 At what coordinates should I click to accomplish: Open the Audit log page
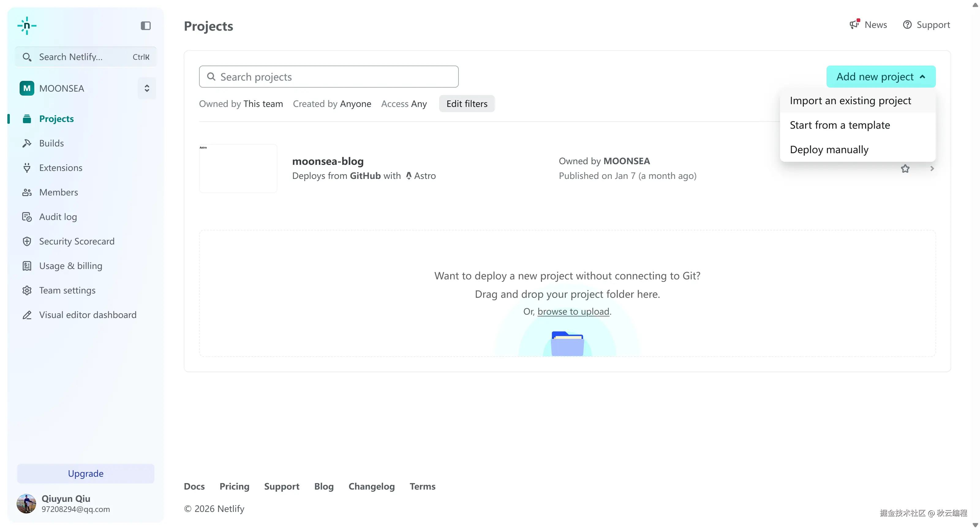[x=58, y=217]
